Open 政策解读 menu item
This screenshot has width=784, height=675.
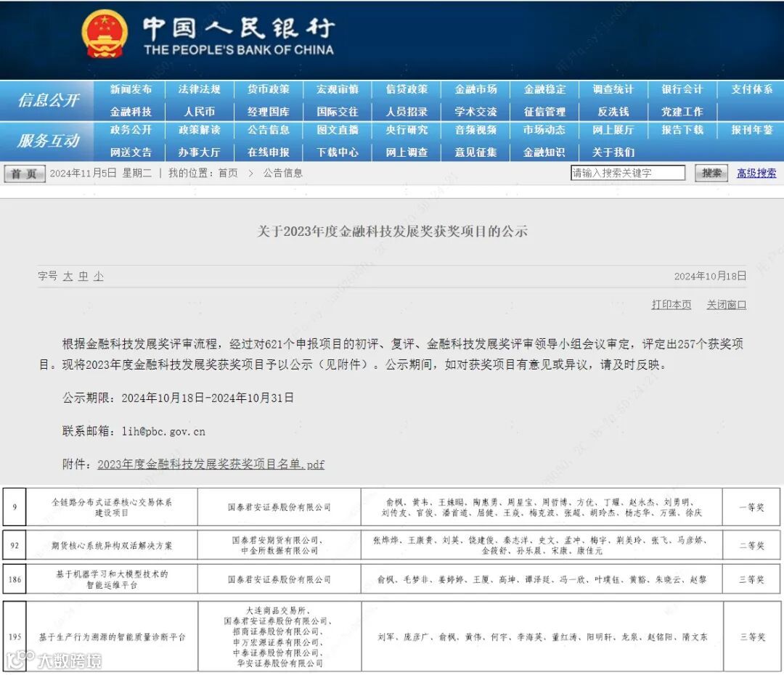(200, 130)
